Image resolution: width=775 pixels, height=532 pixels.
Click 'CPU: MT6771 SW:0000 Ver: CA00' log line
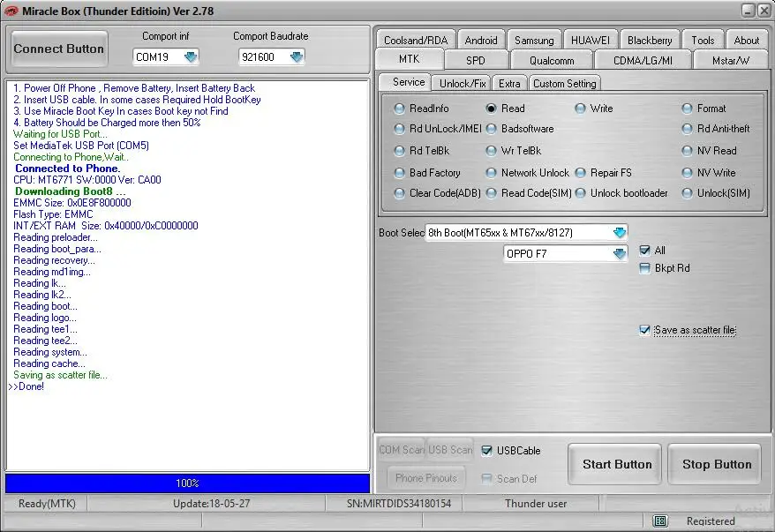87,180
